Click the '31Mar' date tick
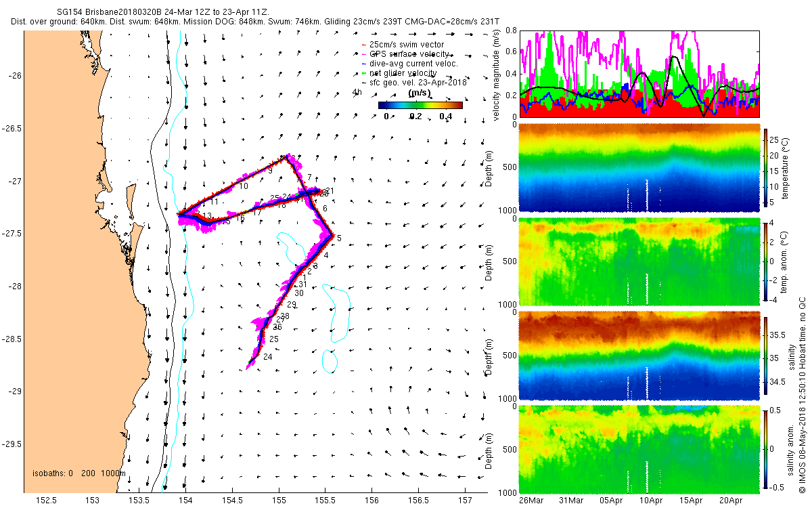 [570, 501]
